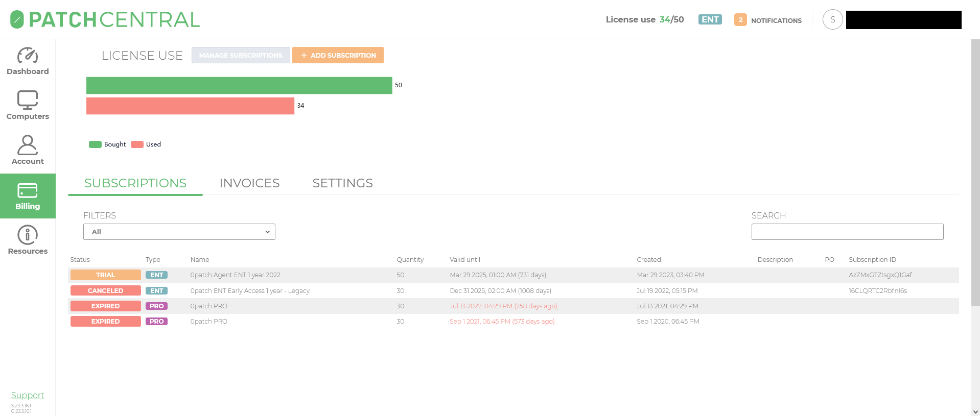The height and width of the screenshot is (416, 980).
Task: Select the Billing card icon
Action: click(28, 190)
